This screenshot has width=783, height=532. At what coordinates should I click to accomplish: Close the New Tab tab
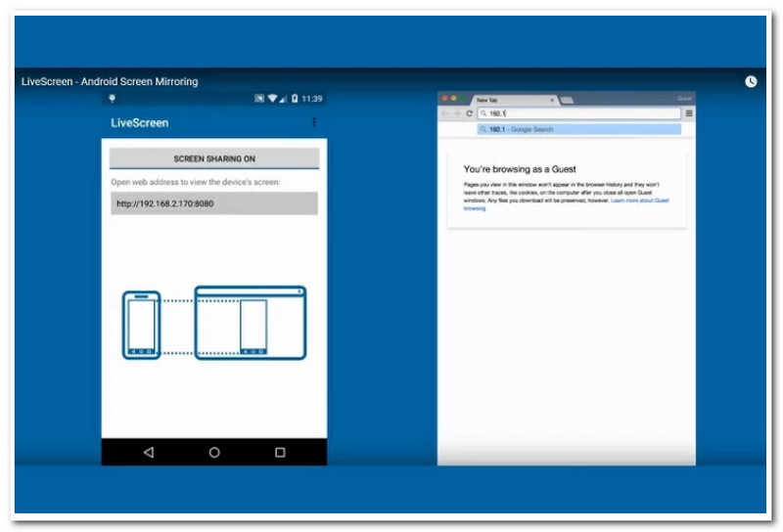tap(552, 100)
